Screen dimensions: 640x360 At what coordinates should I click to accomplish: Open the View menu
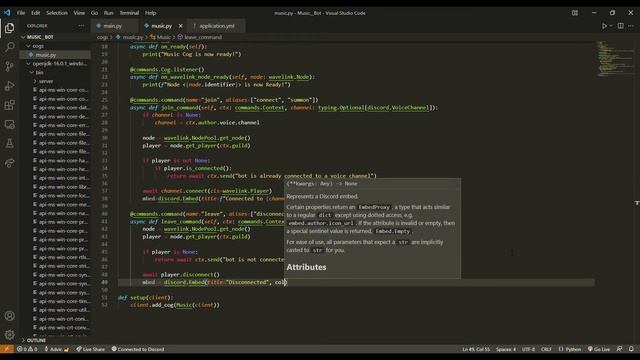click(x=79, y=13)
